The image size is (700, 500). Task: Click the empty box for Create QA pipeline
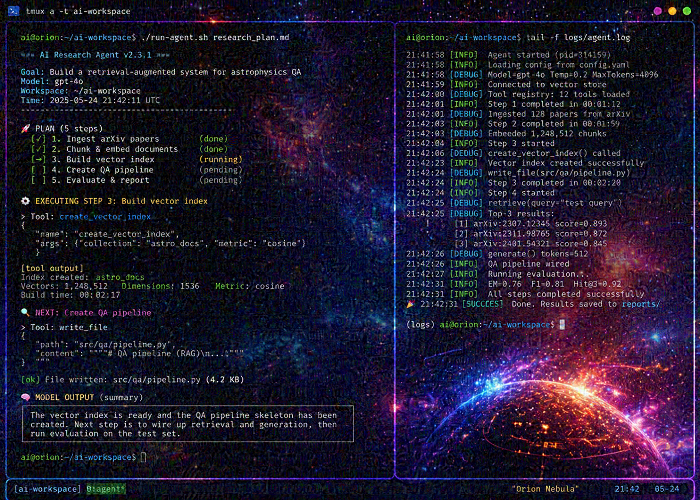(x=38, y=170)
